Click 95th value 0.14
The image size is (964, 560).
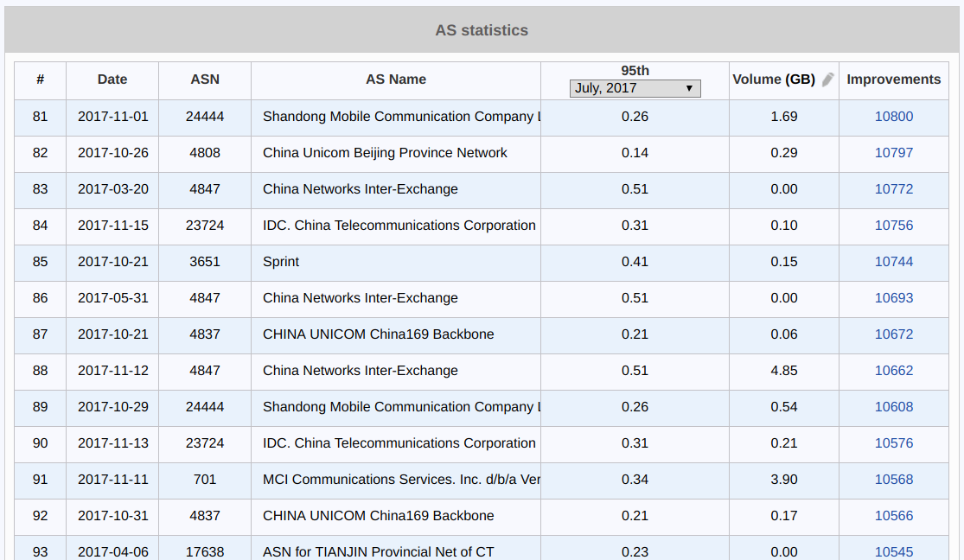[635, 153]
